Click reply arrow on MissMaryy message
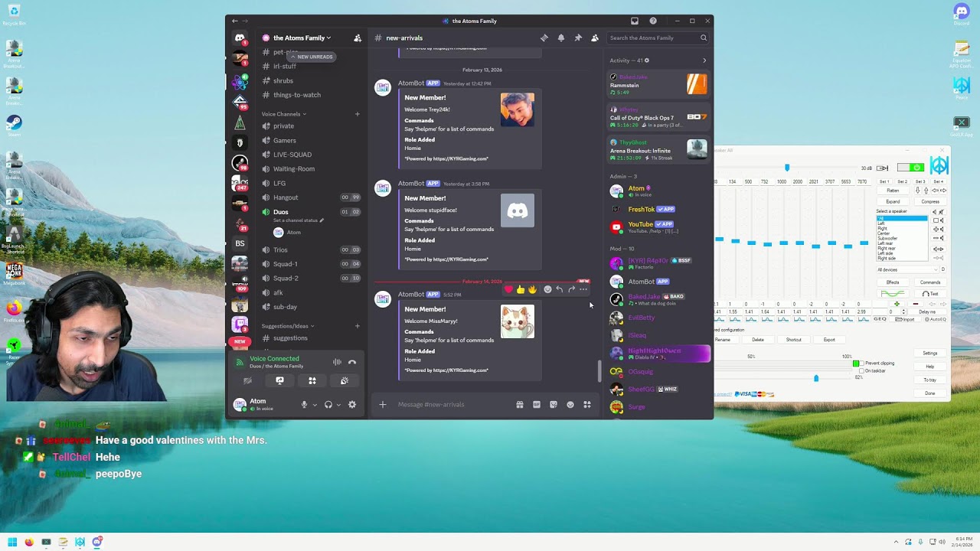Image resolution: width=980 pixels, height=551 pixels. tap(559, 289)
